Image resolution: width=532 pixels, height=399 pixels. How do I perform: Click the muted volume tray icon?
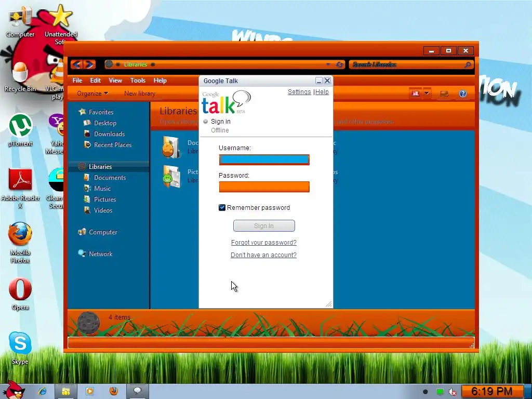coord(453,392)
